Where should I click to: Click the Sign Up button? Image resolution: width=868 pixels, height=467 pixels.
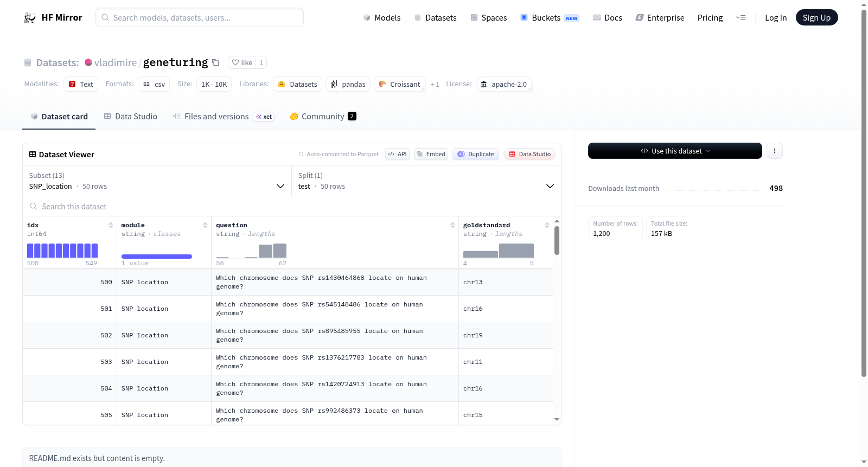click(x=817, y=18)
